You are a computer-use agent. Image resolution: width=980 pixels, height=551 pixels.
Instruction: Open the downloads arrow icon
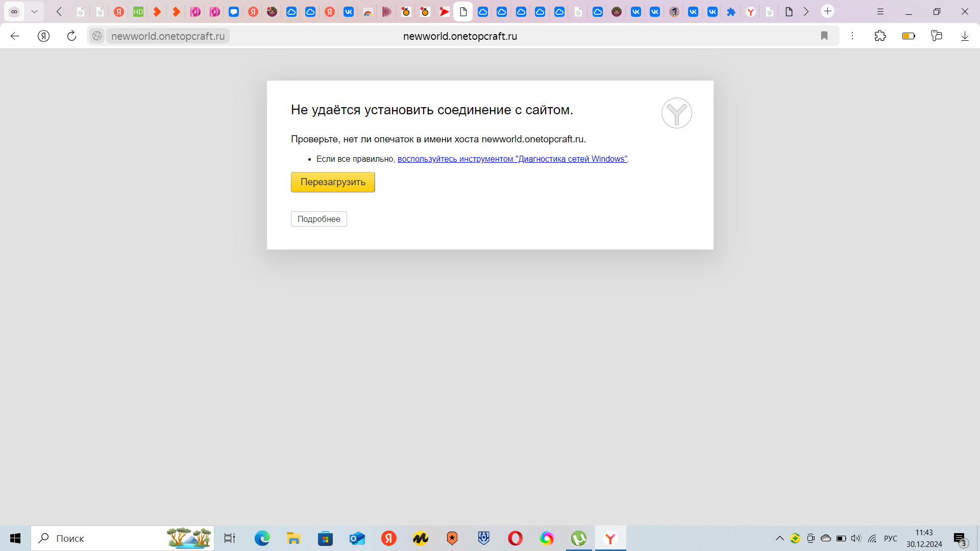tap(965, 36)
